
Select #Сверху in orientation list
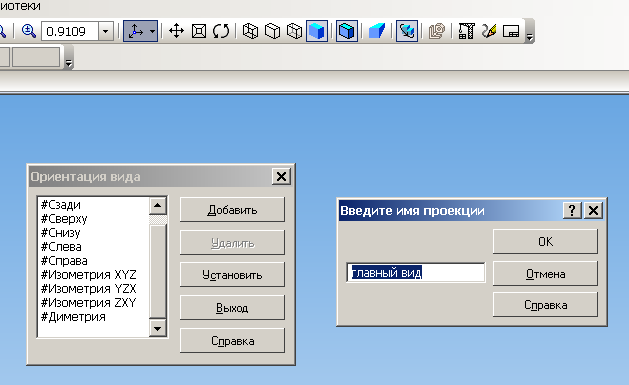tap(64, 219)
